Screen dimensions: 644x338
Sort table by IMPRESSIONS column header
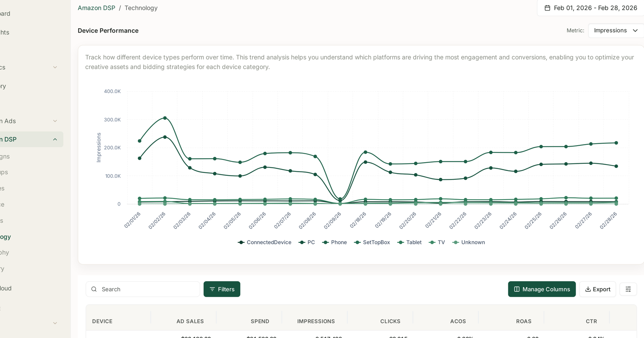tap(316, 321)
